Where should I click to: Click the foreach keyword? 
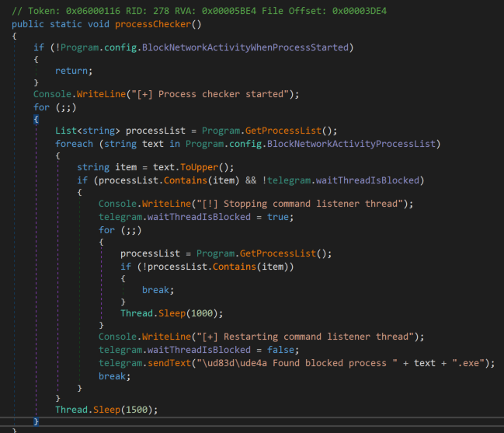75,144
